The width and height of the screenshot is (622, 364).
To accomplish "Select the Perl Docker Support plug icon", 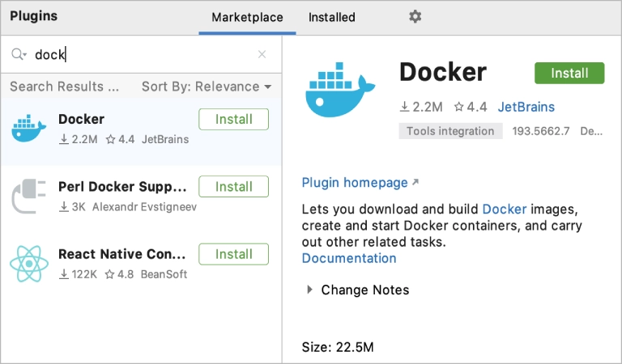I will 28,196.
